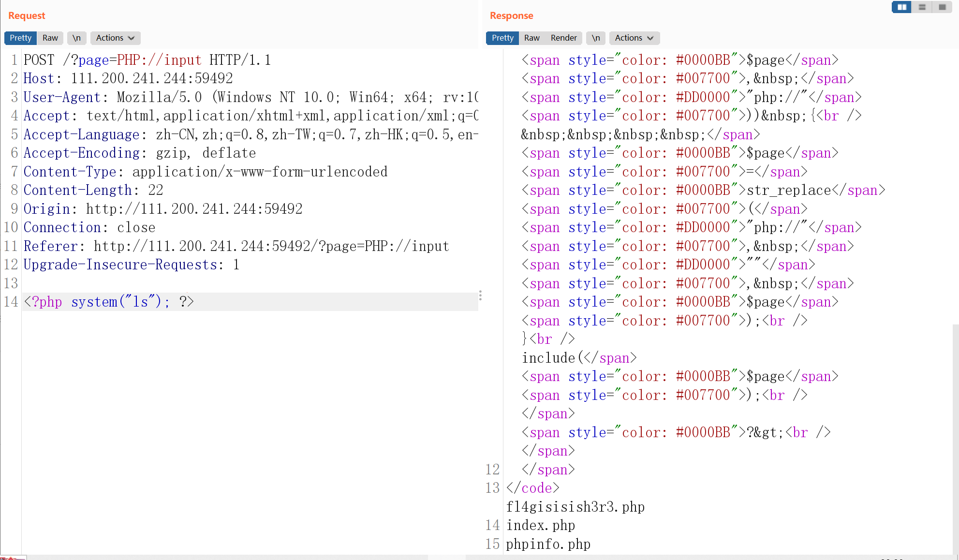Click the Accept-Encoding gzip, deflate line
959x560 pixels.
(x=140, y=153)
